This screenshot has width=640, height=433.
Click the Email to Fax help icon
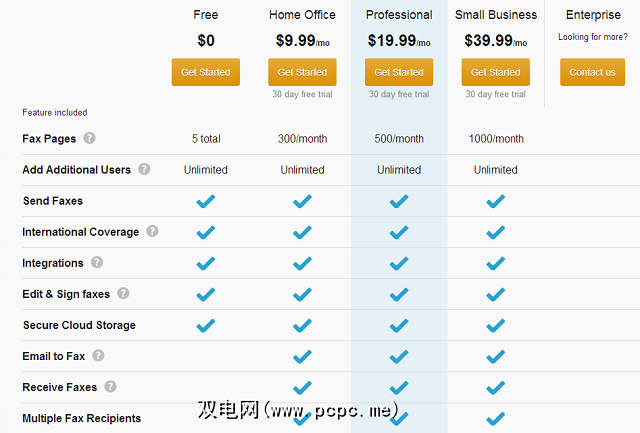click(x=99, y=355)
